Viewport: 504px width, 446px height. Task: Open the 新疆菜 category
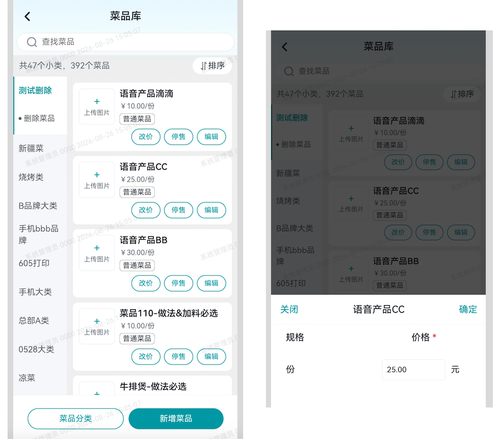coord(31,148)
